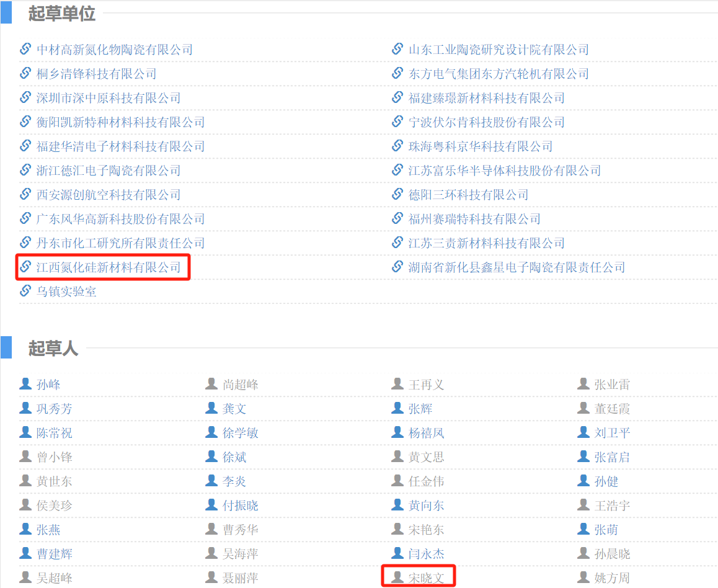This screenshot has width=718, height=588.
Task: Open the 宁波伏尔肯科技股份有限公司 link
Action: [x=487, y=122]
